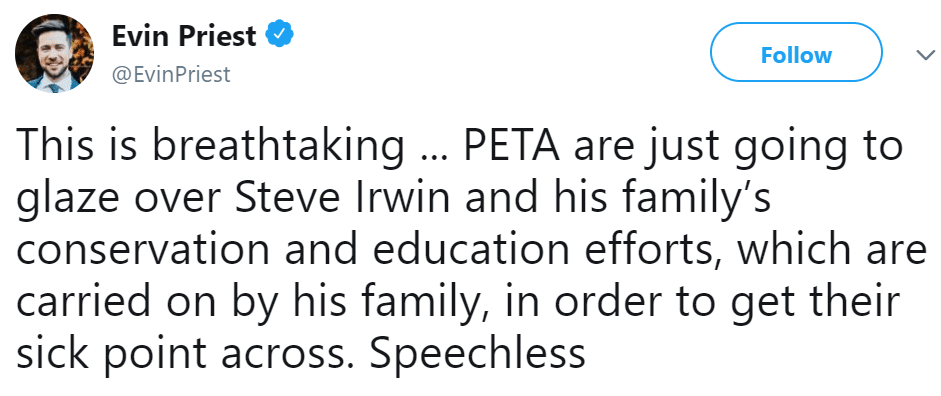Visit the @EvinPriest handle link
Screen dimensions: 941x396
(x=171, y=74)
